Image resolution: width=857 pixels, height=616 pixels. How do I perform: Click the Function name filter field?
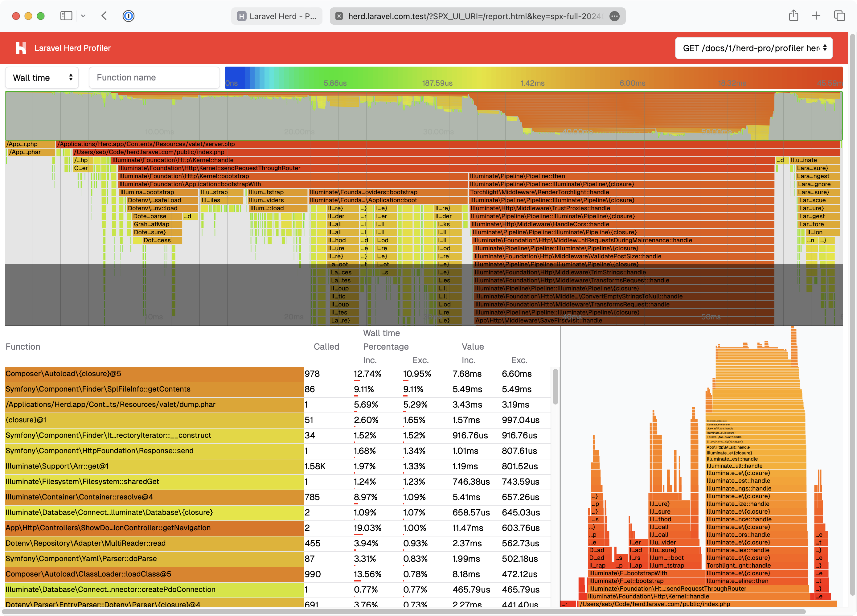point(154,77)
